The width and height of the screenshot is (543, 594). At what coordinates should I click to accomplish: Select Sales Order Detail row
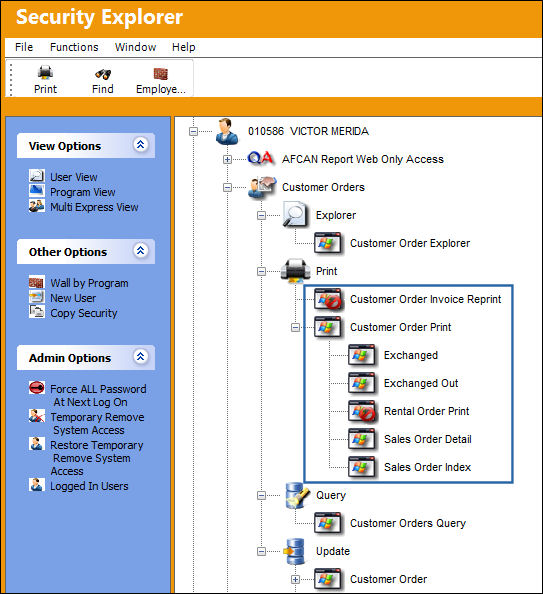[428, 439]
